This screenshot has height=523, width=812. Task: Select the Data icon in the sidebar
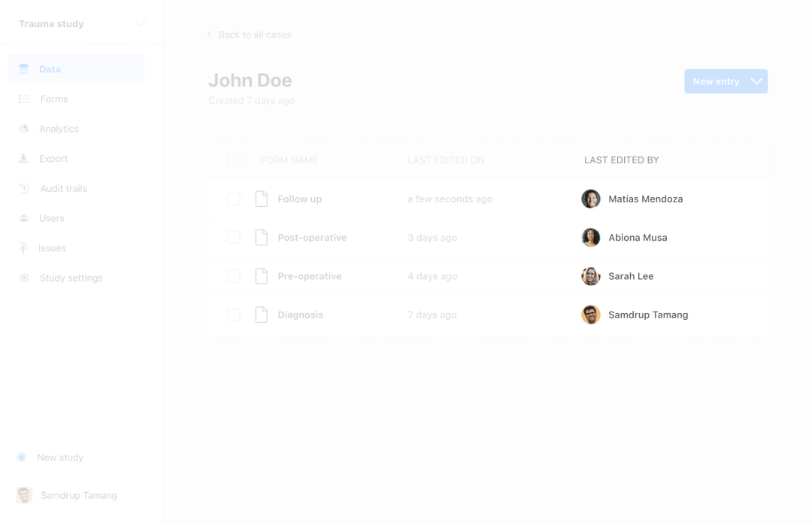pos(23,68)
